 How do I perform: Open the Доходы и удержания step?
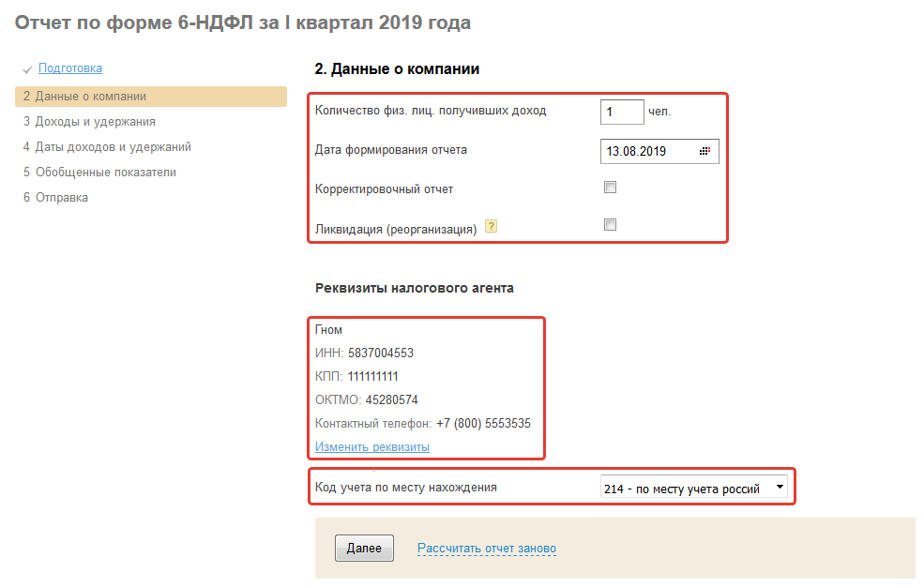[95, 122]
